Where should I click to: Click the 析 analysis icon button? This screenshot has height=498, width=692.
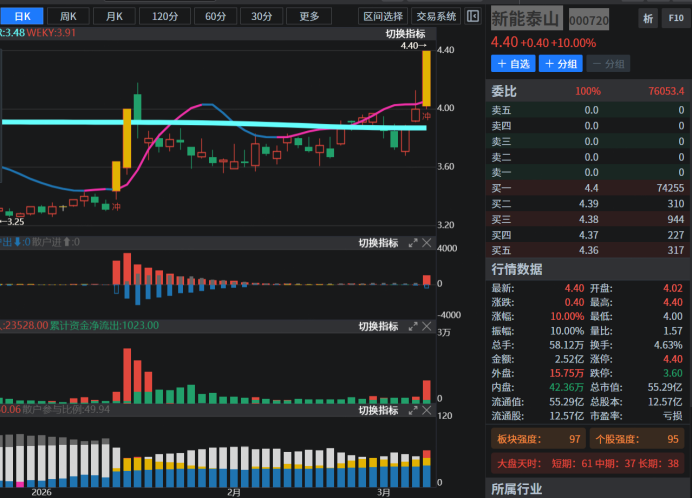648,18
